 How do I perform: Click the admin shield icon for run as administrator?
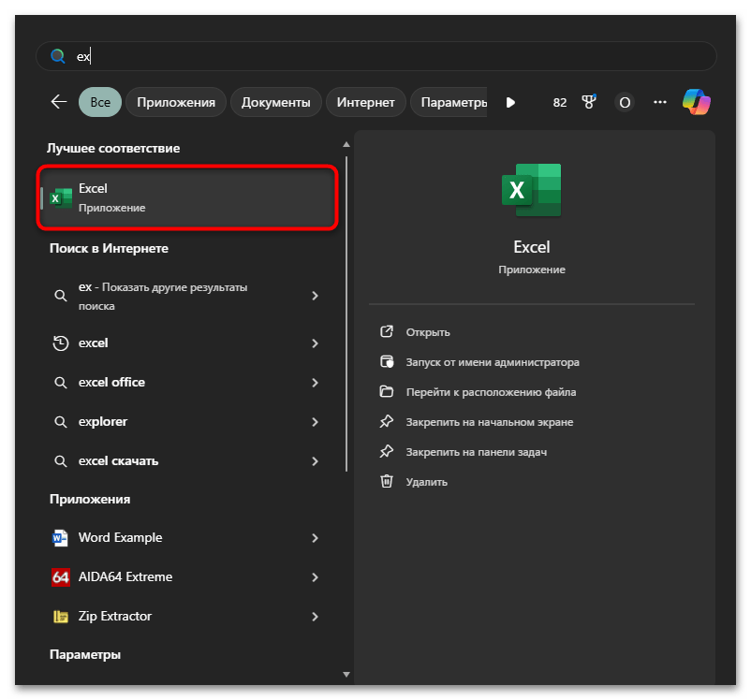coord(387,361)
